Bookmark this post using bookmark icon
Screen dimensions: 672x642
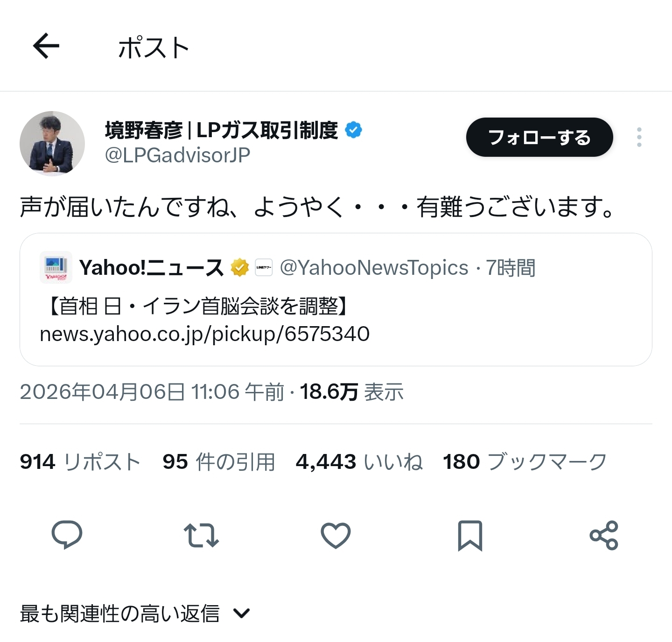(x=469, y=535)
